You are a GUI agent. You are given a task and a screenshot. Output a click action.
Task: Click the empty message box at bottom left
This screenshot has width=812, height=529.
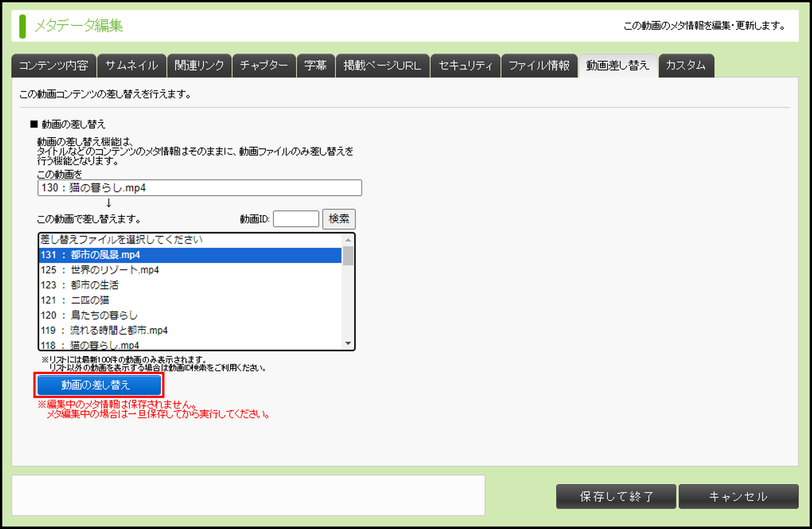tap(248, 495)
